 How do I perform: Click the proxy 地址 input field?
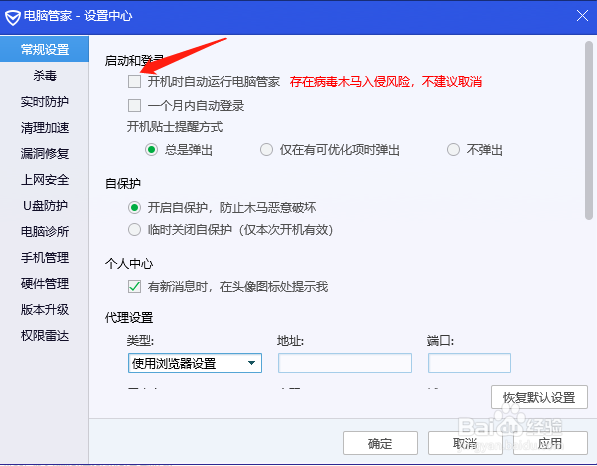pos(345,363)
